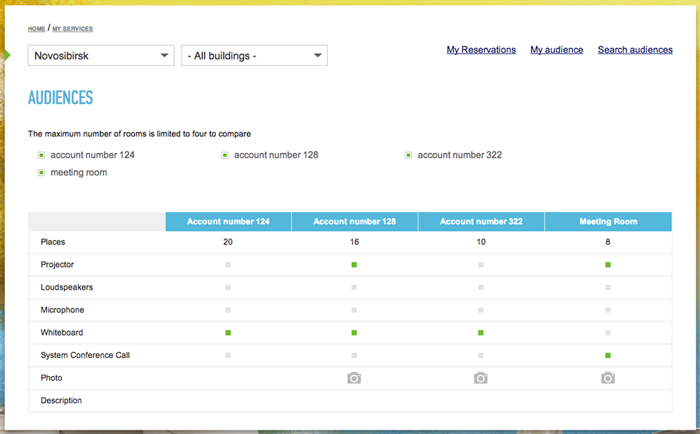Click the Whiteboard row label
700x434 pixels.
(x=62, y=333)
